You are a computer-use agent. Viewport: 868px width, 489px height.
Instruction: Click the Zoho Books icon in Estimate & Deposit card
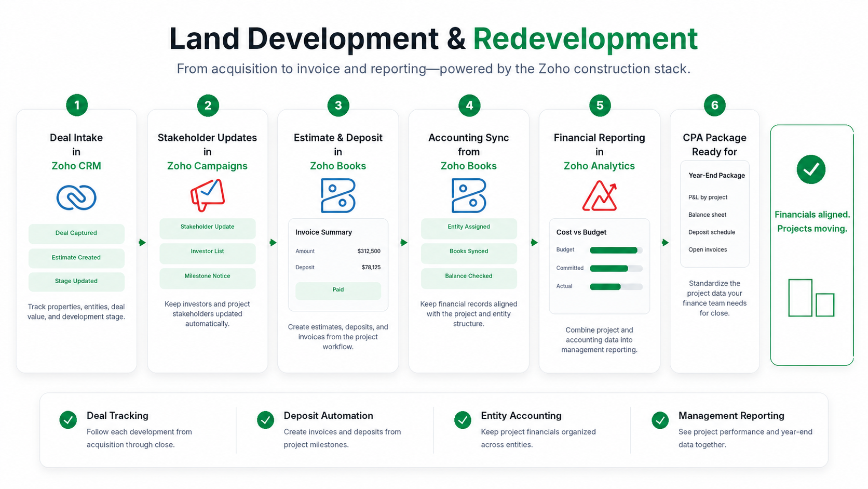(x=338, y=196)
